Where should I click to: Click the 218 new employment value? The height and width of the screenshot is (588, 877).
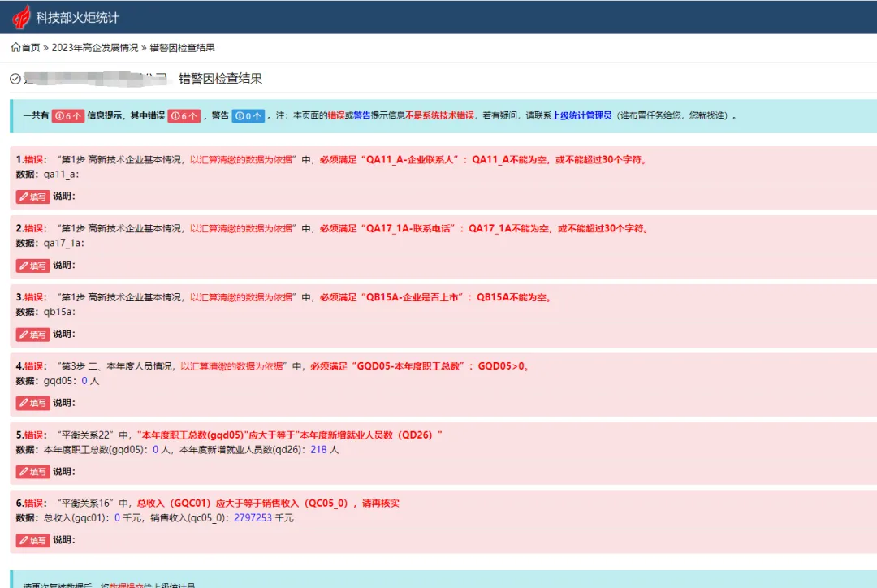[x=318, y=449]
